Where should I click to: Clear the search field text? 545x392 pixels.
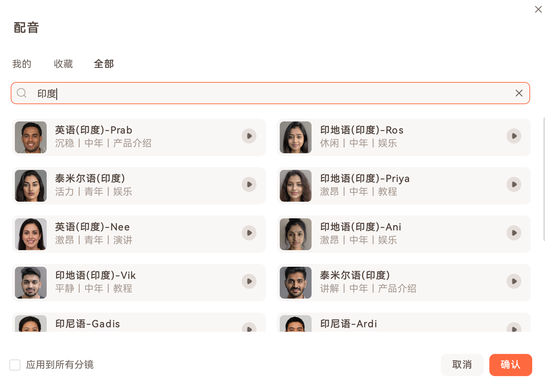519,93
